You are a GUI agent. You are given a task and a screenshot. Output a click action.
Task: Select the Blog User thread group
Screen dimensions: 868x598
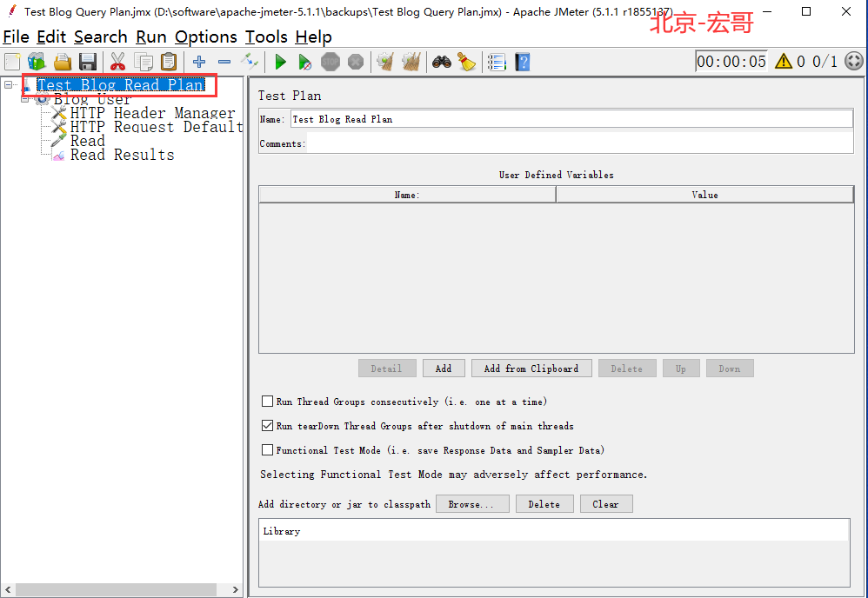pos(92,99)
